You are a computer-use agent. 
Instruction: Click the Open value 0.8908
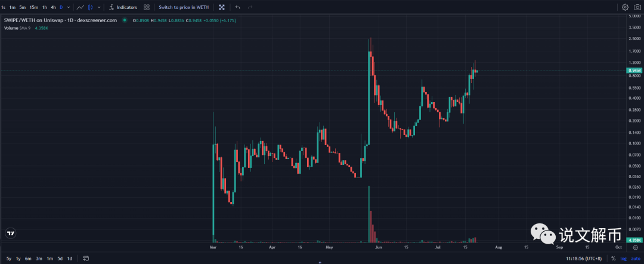point(141,20)
